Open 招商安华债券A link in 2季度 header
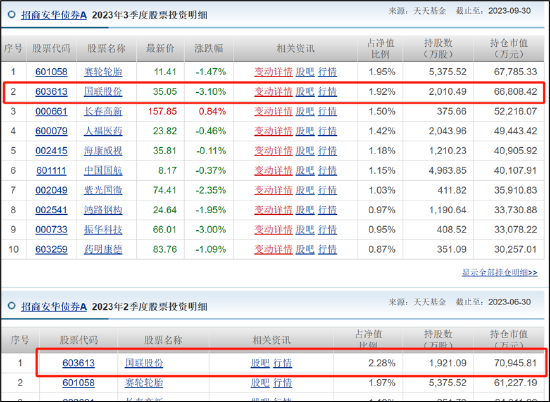550x402 pixels. (x=54, y=307)
